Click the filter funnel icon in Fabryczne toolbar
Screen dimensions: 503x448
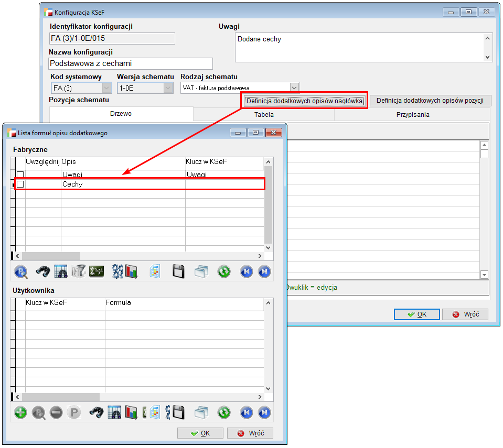(x=79, y=271)
